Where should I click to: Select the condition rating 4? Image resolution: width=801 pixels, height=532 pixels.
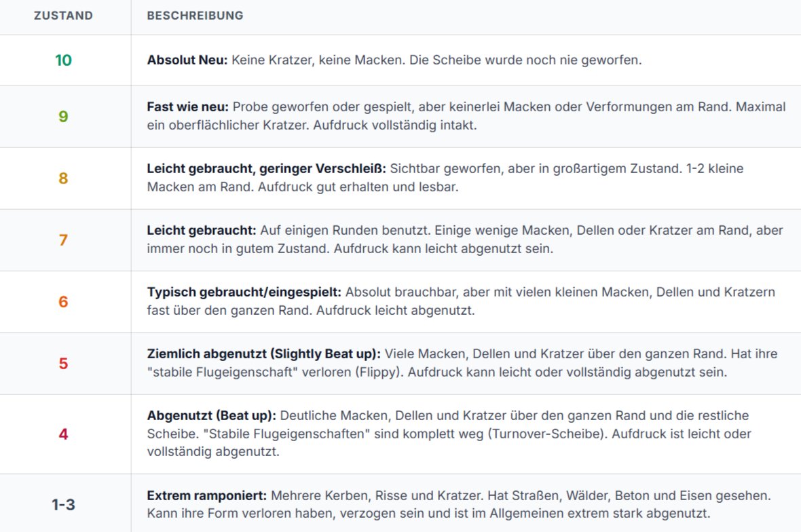tap(63, 434)
